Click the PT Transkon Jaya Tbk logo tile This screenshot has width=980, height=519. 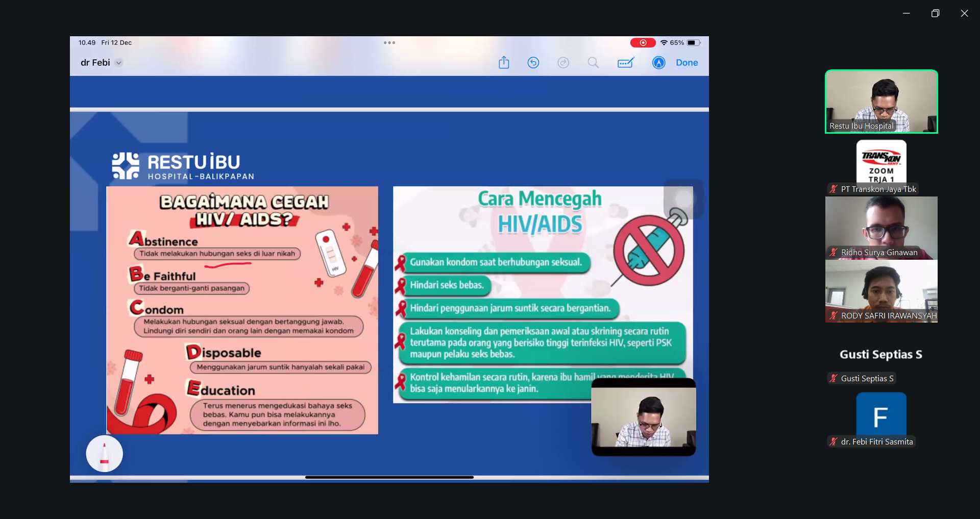coord(881,162)
